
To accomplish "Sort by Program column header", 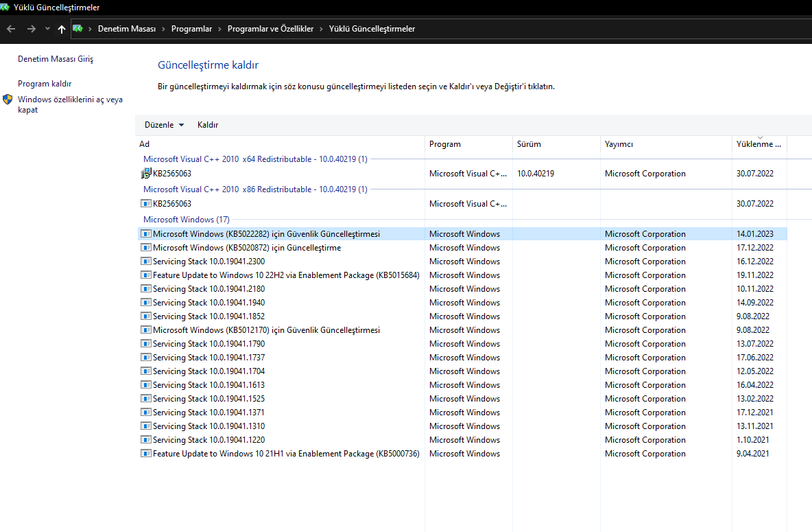I will coord(468,144).
